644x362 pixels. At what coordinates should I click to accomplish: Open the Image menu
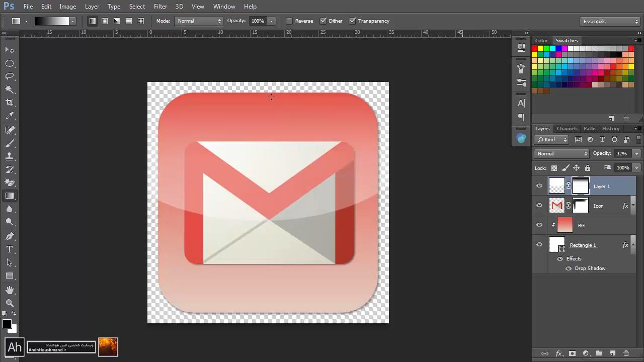67,7
